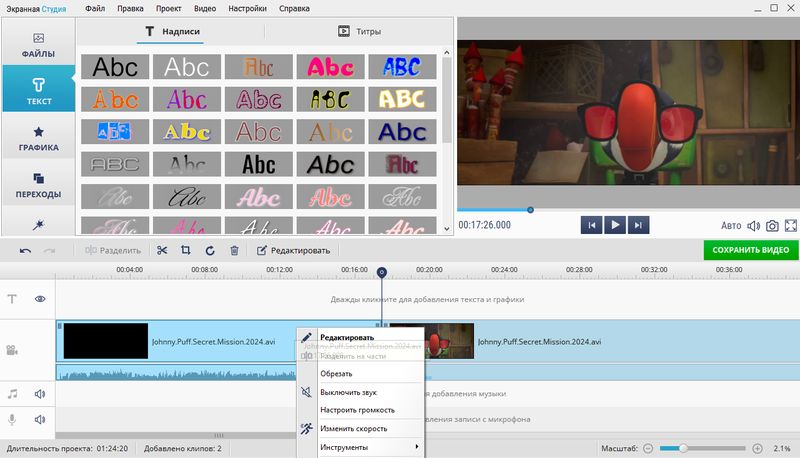Click the undo arrow icon
The image size is (800, 458).
pyautogui.click(x=25, y=250)
